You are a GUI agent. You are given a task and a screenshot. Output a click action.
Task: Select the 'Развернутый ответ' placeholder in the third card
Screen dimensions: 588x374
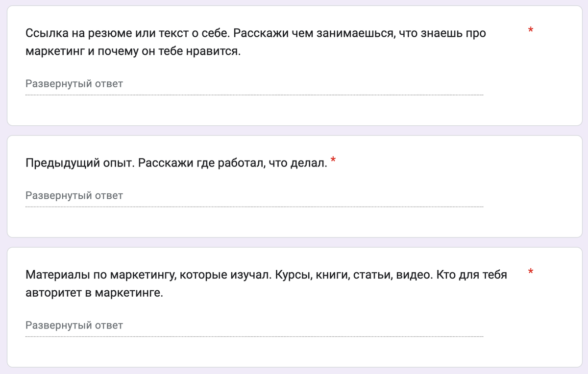tap(74, 325)
